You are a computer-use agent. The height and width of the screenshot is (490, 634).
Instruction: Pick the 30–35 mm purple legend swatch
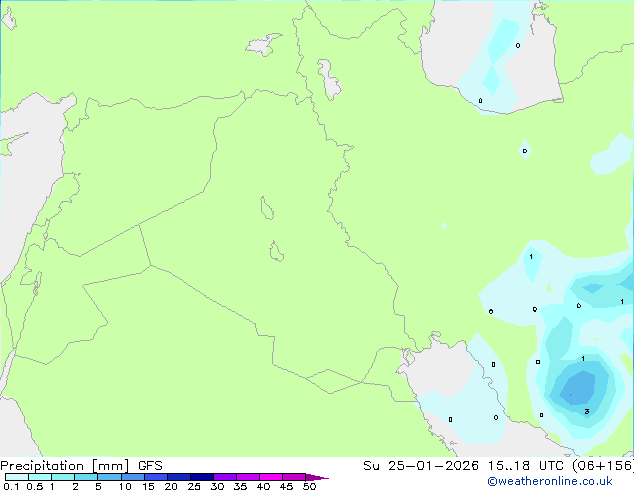(224, 477)
